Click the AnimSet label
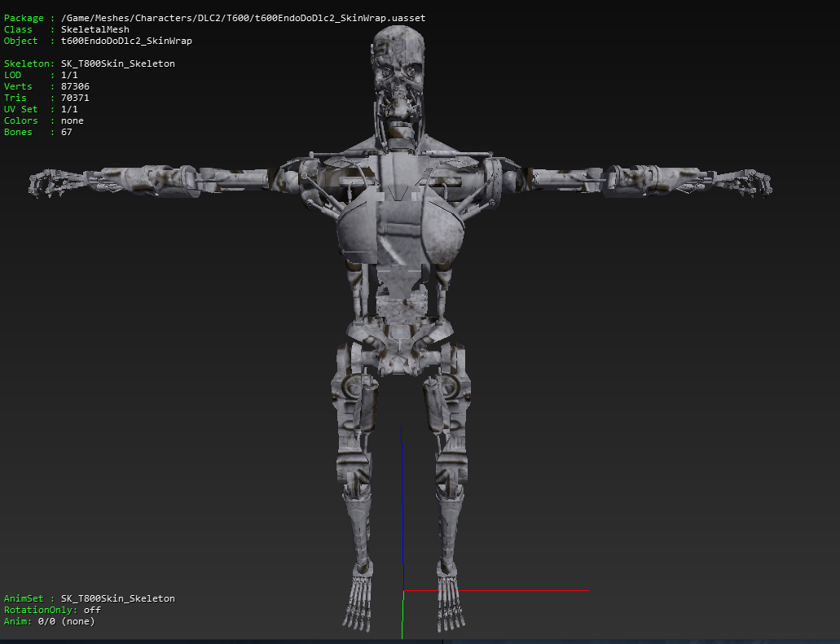The width and height of the screenshot is (840, 644). point(24,598)
